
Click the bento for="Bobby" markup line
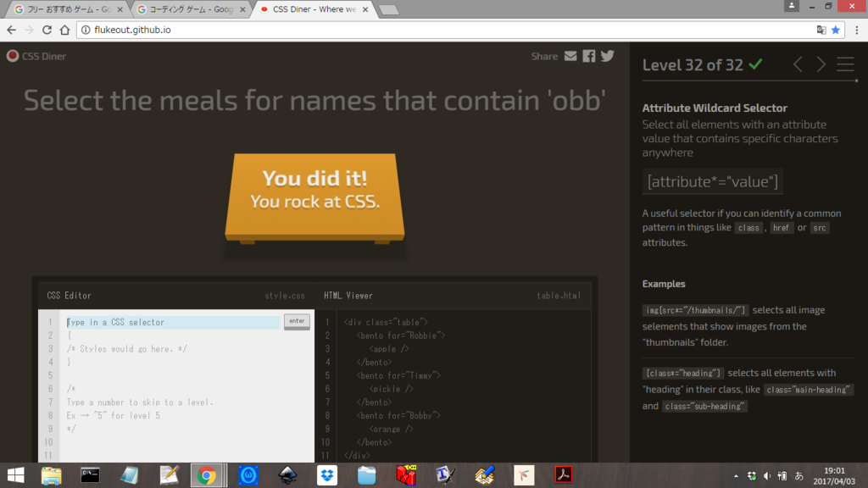398,415
